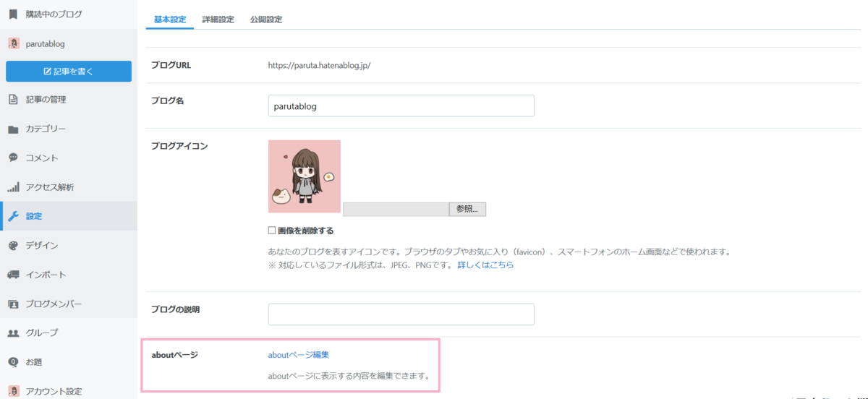Switch to the 公開設定 tab
The height and width of the screenshot is (399, 868).
coord(265,20)
